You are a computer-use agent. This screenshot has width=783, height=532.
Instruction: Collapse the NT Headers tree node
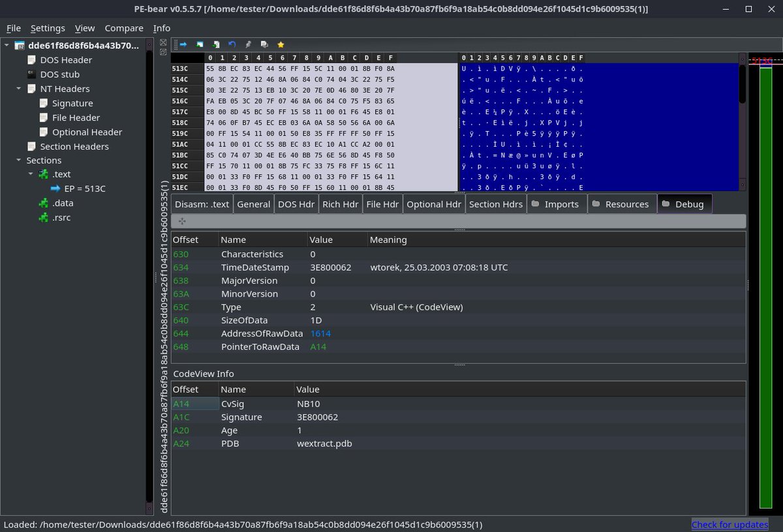click(x=19, y=89)
